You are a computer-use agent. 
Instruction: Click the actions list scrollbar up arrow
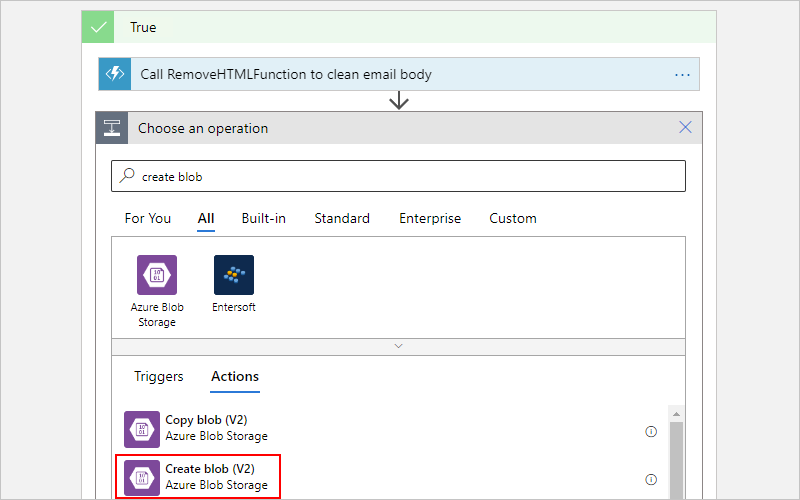tap(677, 414)
